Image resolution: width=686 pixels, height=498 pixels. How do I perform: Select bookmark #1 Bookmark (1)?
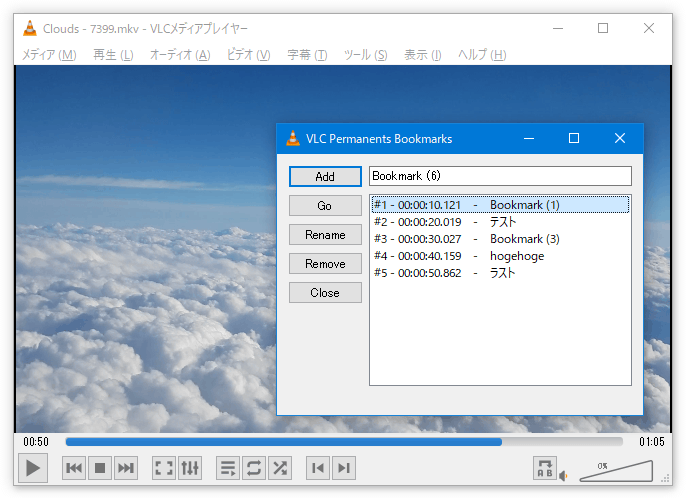point(500,205)
